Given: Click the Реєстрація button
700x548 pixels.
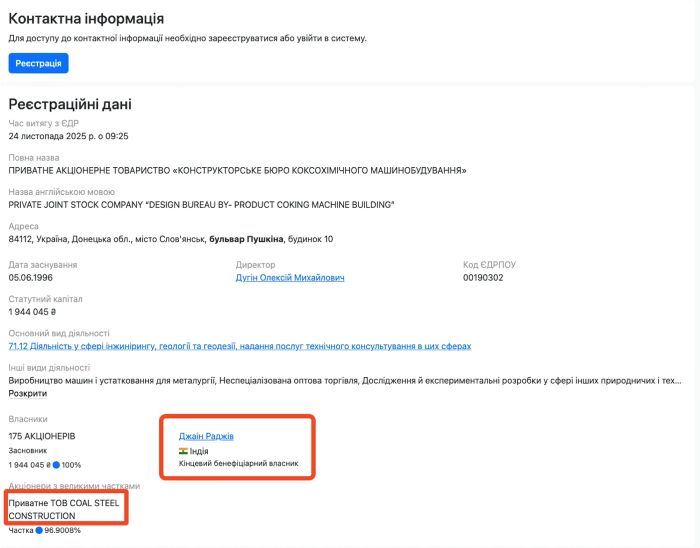Looking at the screenshot, I should [x=39, y=63].
